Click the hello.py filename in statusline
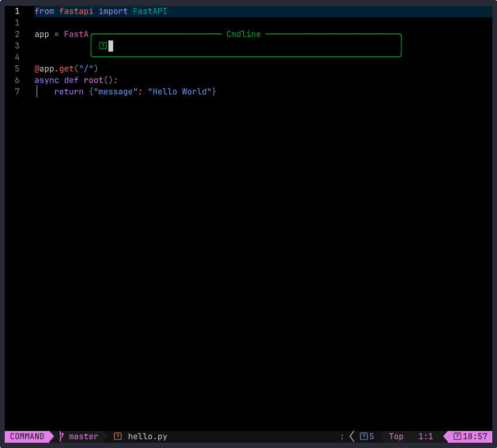The width and height of the screenshot is (497, 448). (x=147, y=437)
